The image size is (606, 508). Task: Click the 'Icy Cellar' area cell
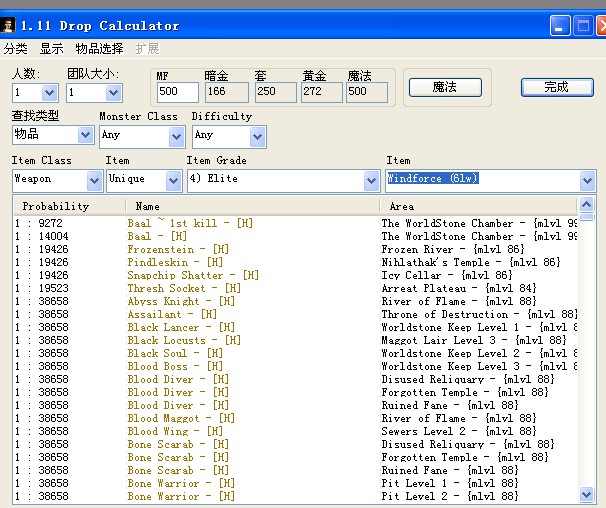[447, 275]
